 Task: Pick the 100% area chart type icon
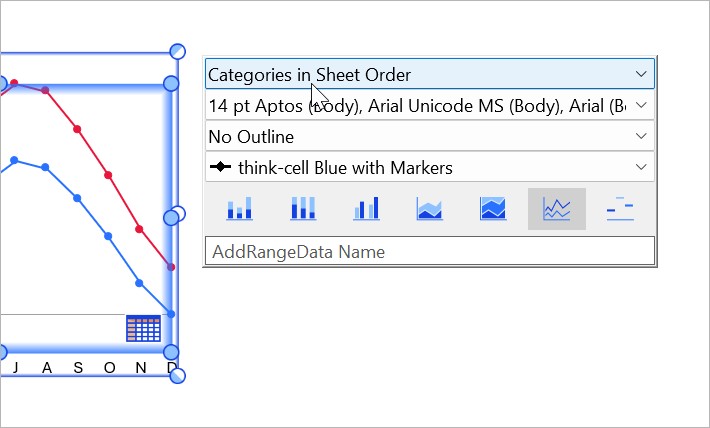[493, 208]
